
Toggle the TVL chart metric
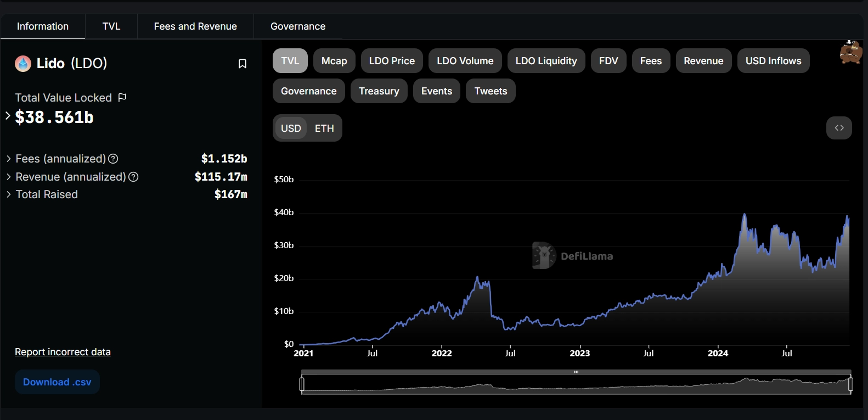pyautogui.click(x=290, y=61)
